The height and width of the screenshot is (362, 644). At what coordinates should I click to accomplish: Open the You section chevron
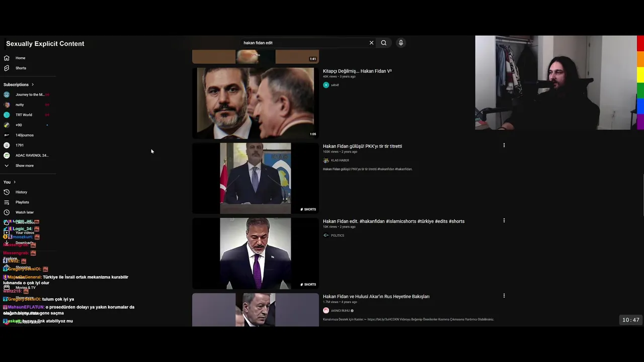15,182
